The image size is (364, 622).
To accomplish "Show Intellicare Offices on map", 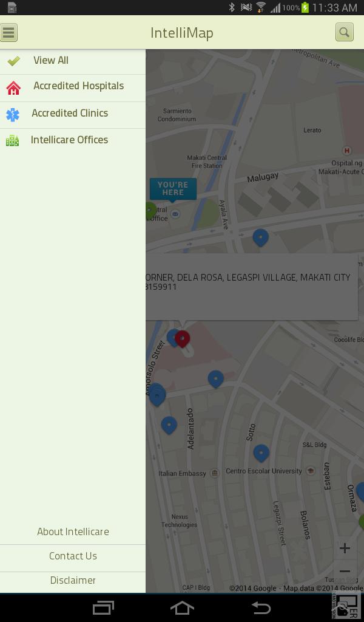I will coord(69,140).
